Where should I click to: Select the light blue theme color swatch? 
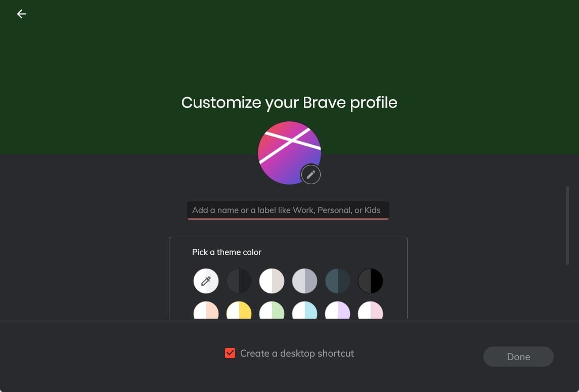click(x=304, y=311)
